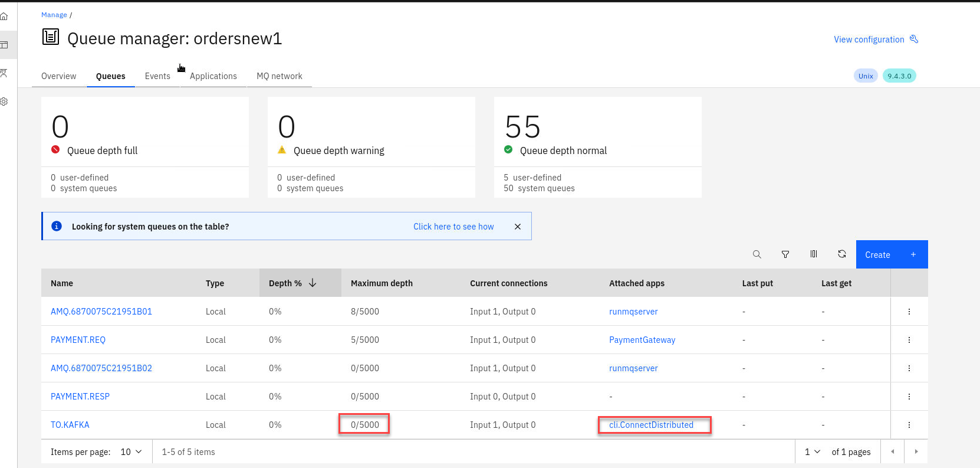Switch to the Events tab
Image resolution: width=980 pixels, height=468 pixels.
click(x=157, y=76)
